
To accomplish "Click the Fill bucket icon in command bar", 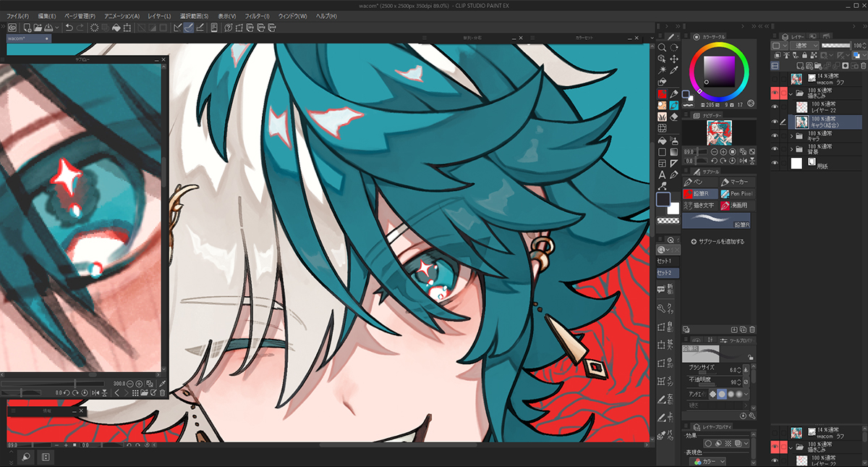I will point(116,28).
